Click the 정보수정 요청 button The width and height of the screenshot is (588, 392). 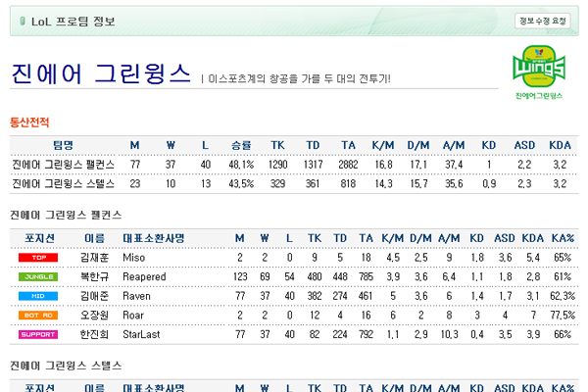coord(542,21)
